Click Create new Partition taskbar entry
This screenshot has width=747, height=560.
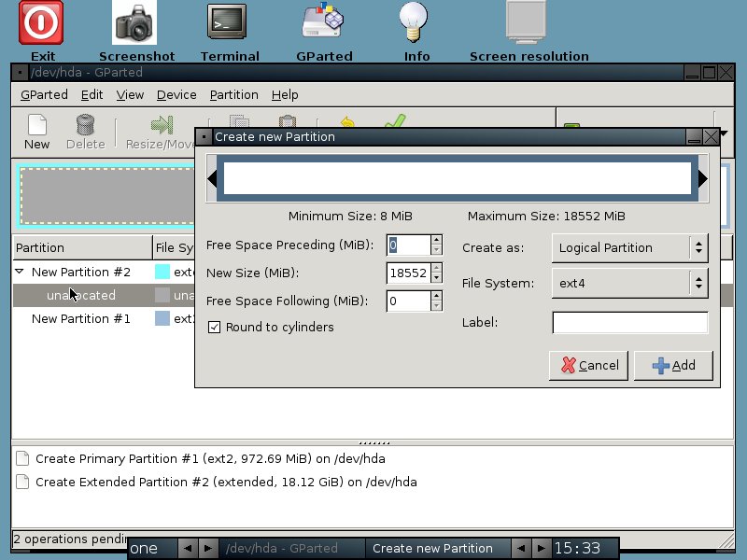tap(438, 549)
